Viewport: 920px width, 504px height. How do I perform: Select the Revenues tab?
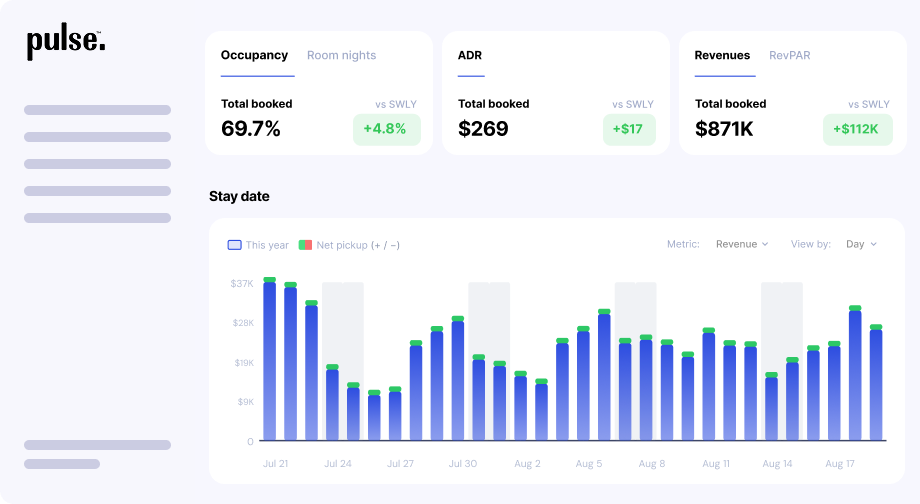(722, 55)
